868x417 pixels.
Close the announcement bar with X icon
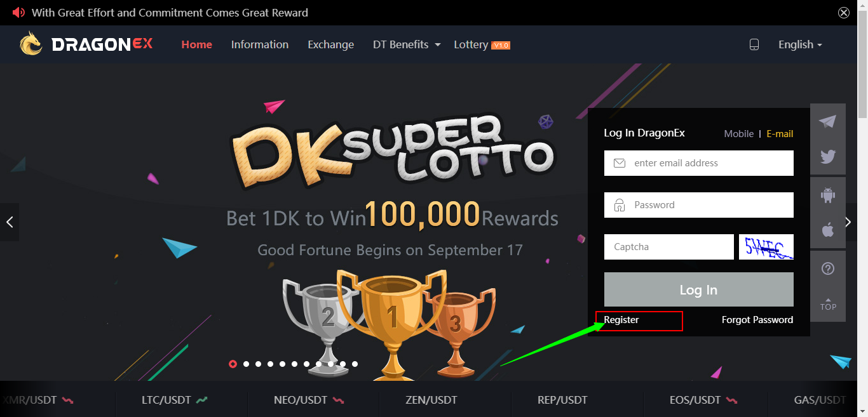[844, 13]
